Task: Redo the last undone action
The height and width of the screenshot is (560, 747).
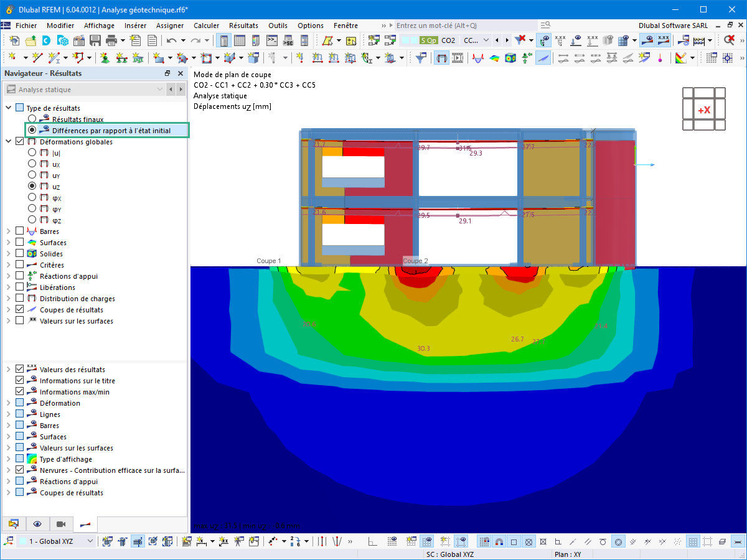Action: click(195, 40)
